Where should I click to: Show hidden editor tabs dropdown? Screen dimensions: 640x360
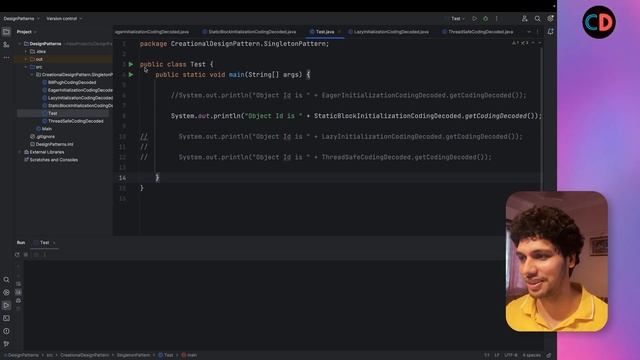529,32
